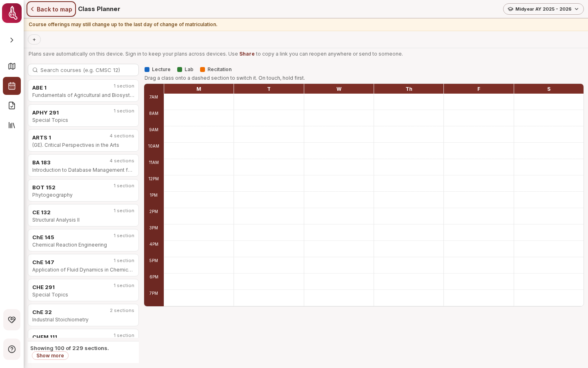Click the W day column header

tap(339, 89)
